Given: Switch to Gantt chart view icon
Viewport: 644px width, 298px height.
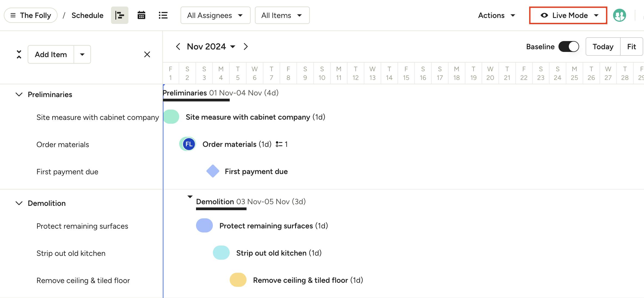Looking at the screenshot, I should 119,15.
